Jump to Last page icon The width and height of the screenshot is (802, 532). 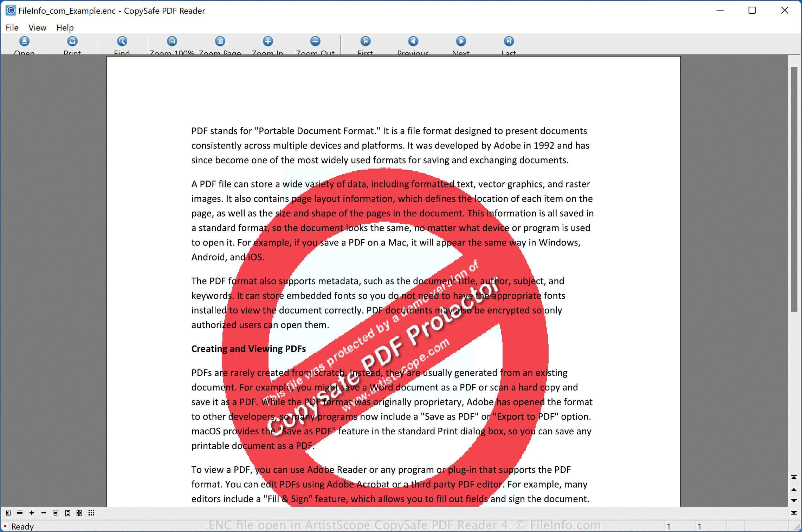pyautogui.click(x=509, y=41)
